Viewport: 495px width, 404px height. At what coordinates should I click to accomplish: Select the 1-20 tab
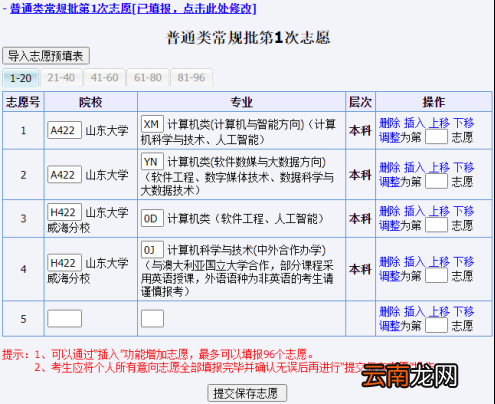tap(21, 78)
